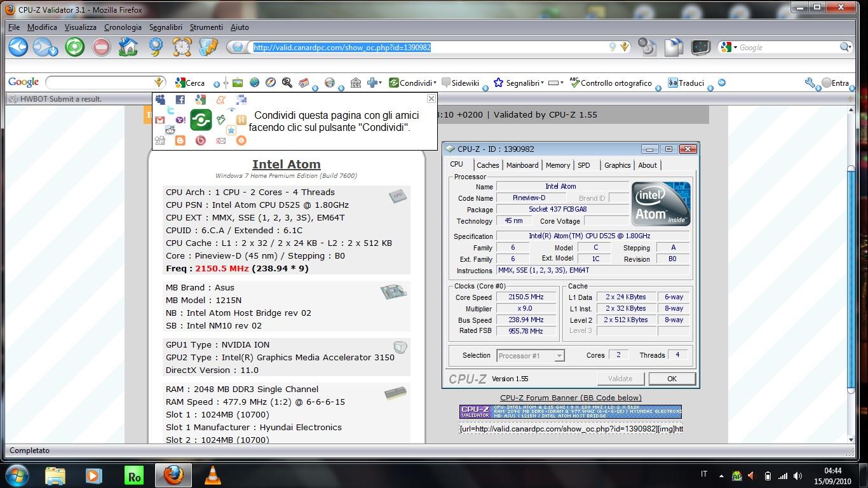Open the Cronologia menu
This screenshot has height=488, width=868.
123,27
